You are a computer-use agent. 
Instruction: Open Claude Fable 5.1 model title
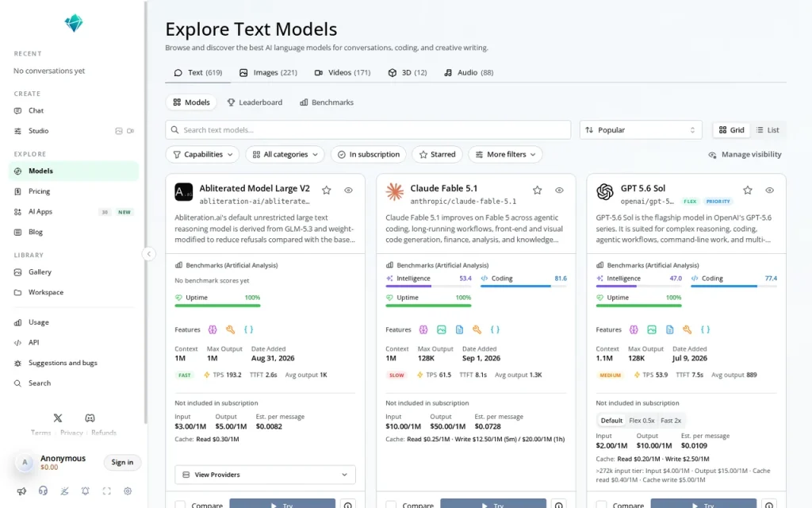click(444, 188)
